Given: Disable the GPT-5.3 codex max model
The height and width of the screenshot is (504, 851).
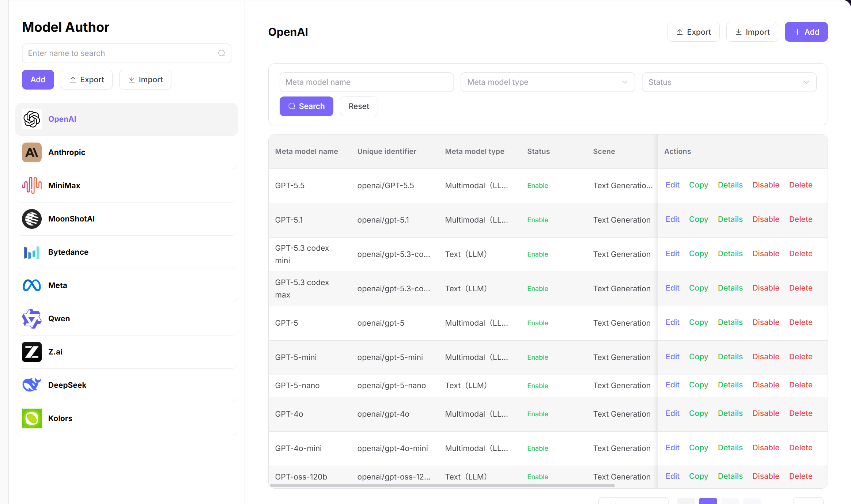Looking at the screenshot, I should (x=766, y=288).
